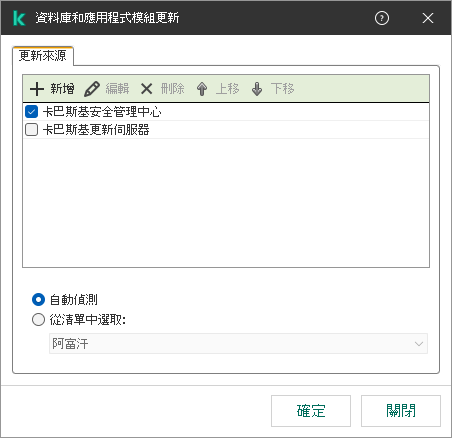Click the 新增 label in the toolbar

62,89
